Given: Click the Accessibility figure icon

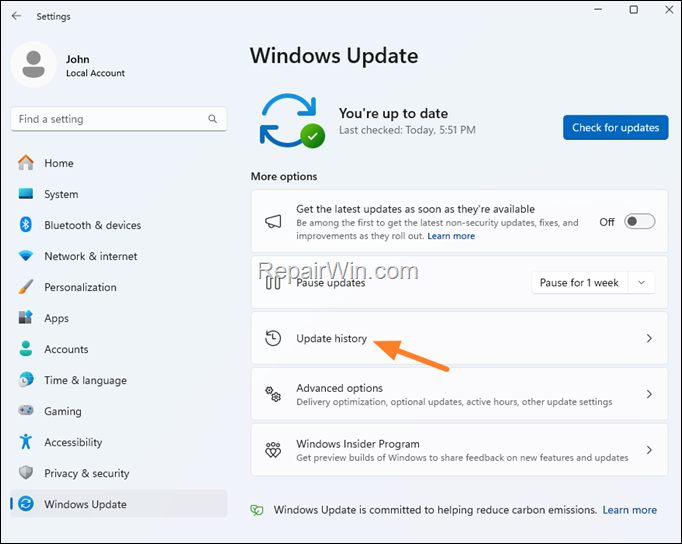Looking at the screenshot, I should click(x=26, y=441).
